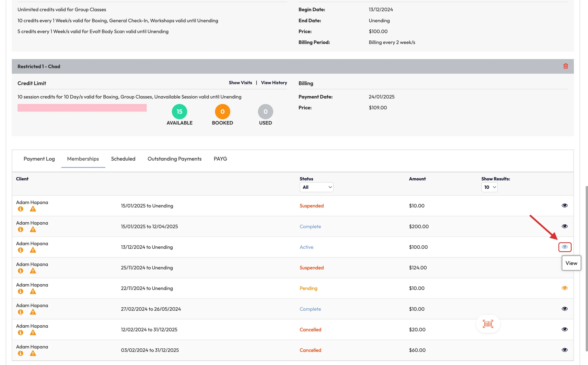Open the Show Results count dropdown
Viewport: 588px width, 365px height.
click(489, 187)
